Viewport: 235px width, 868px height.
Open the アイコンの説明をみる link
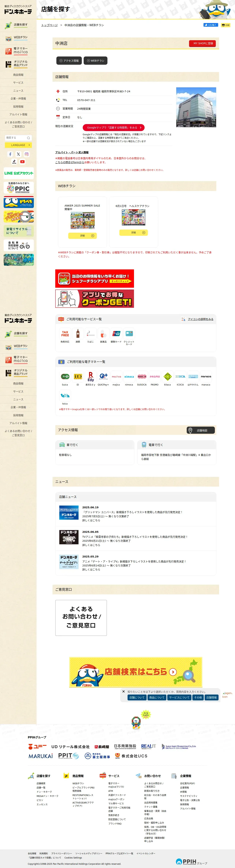[201, 319]
